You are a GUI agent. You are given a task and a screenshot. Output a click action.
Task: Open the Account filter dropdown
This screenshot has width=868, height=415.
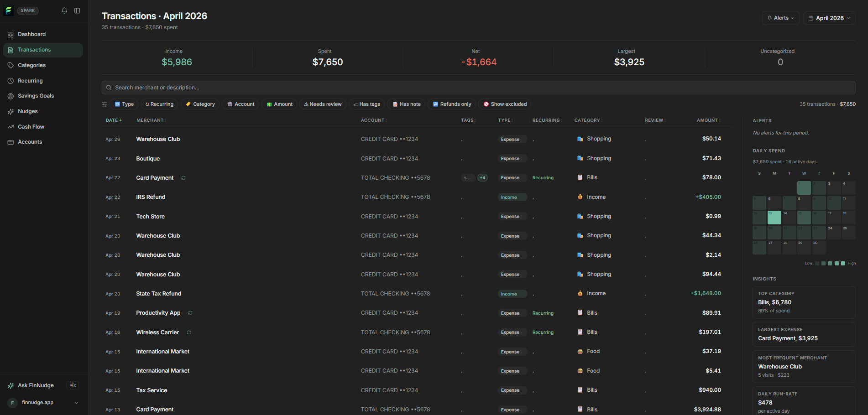click(241, 104)
